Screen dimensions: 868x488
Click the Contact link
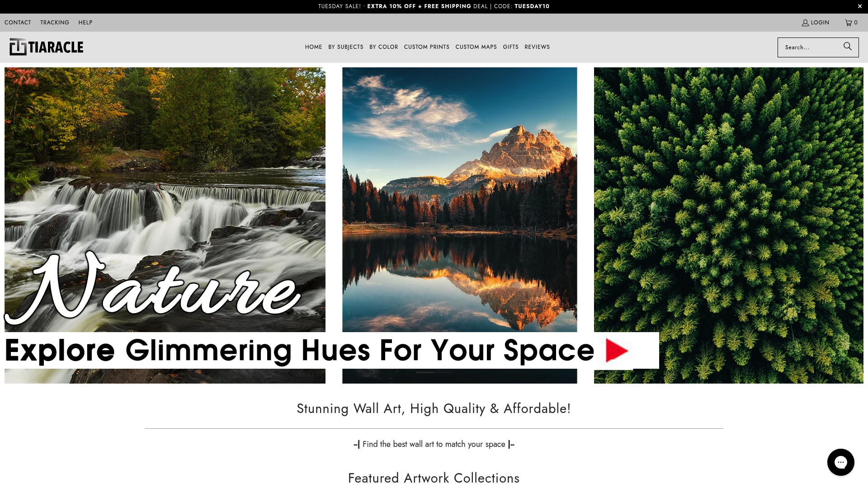pos(18,23)
